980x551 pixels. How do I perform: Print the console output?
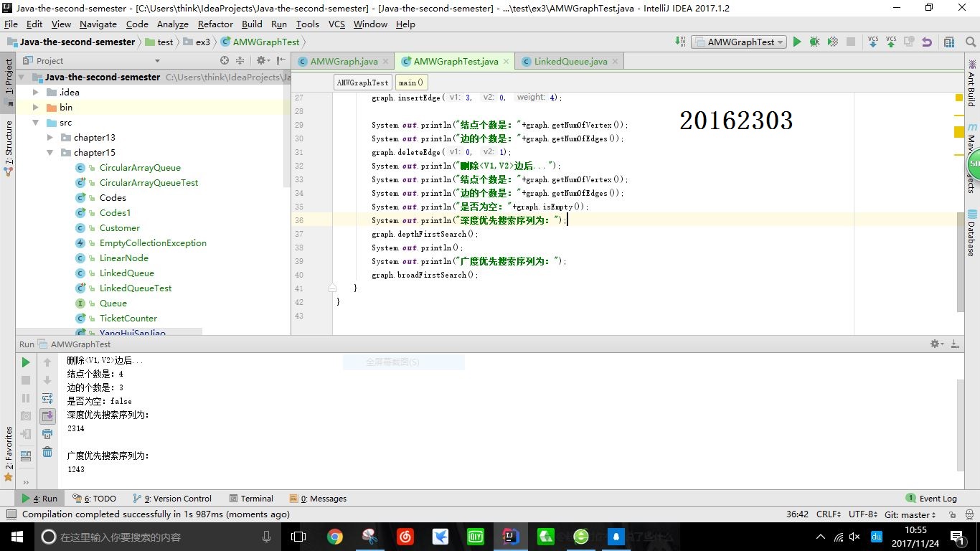tap(47, 434)
